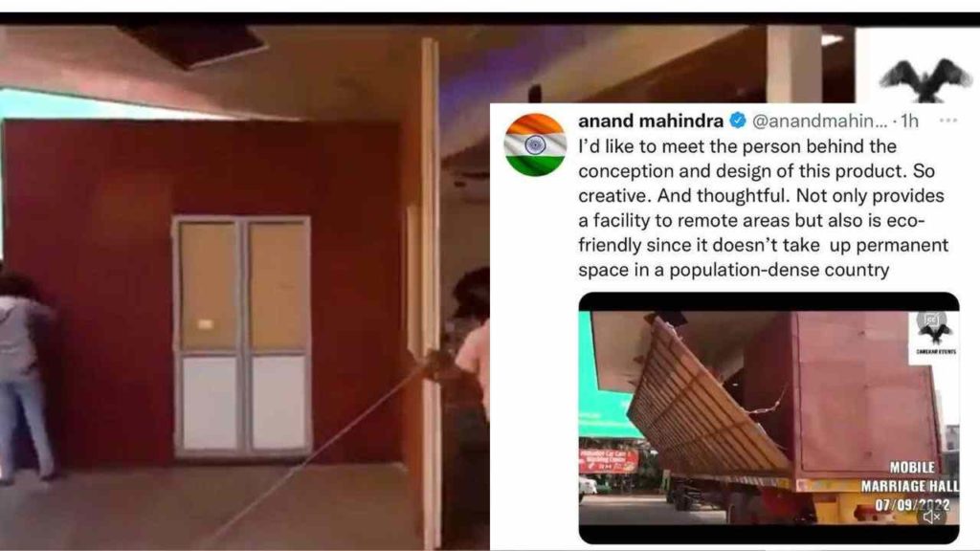
Task: Click the 1h tweet timestamp
Action: [909, 121]
